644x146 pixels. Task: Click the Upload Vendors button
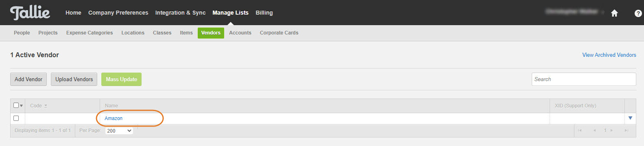tap(74, 79)
